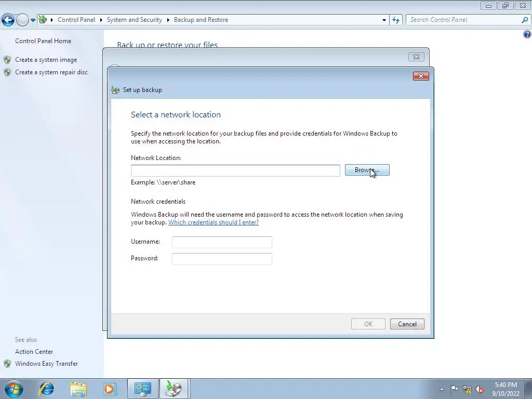The image size is (532, 399).
Task: Click shield icon beside Create a system image
Action: pyautogui.click(x=7, y=60)
